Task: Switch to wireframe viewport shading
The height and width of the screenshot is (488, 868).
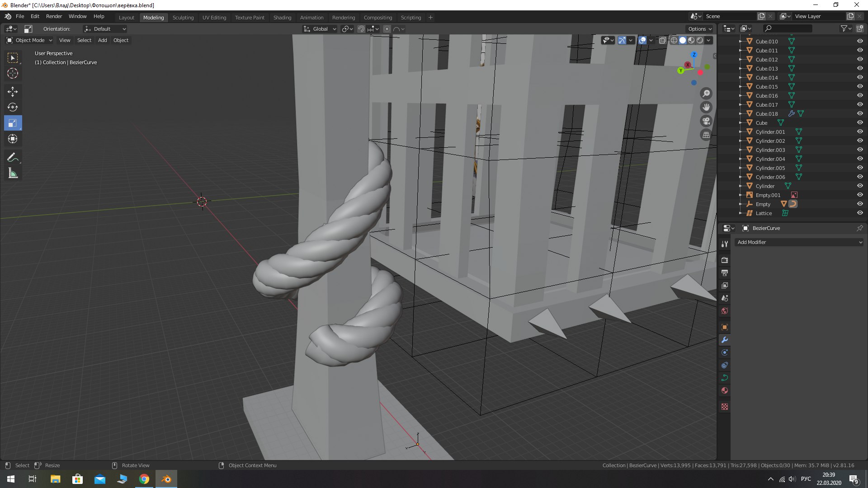Action: point(674,40)
